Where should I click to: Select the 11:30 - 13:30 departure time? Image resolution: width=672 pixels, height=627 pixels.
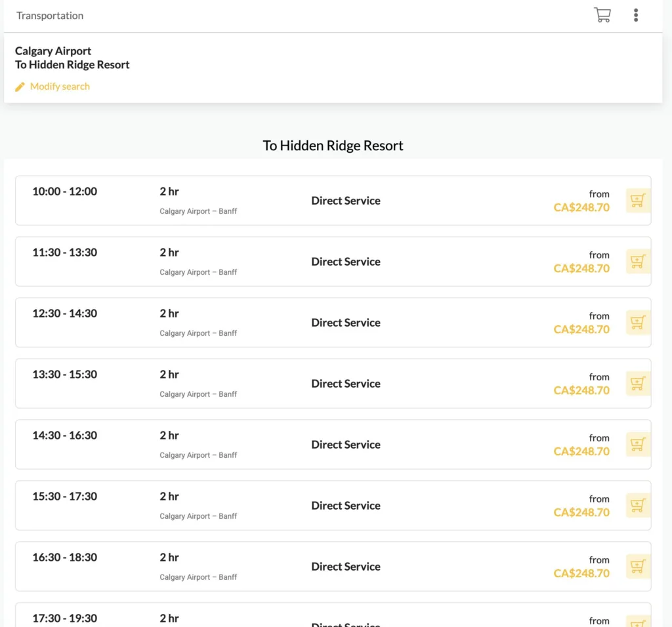click(x=65, y=253)
